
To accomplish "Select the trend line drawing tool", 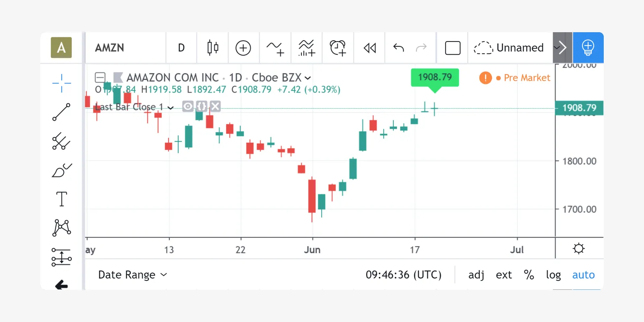I will [x=61, y=112].
